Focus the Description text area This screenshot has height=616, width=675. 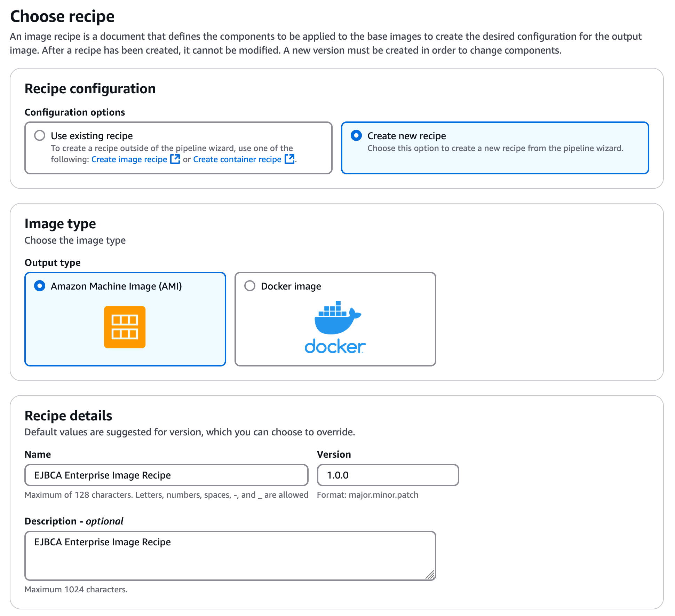230,555
